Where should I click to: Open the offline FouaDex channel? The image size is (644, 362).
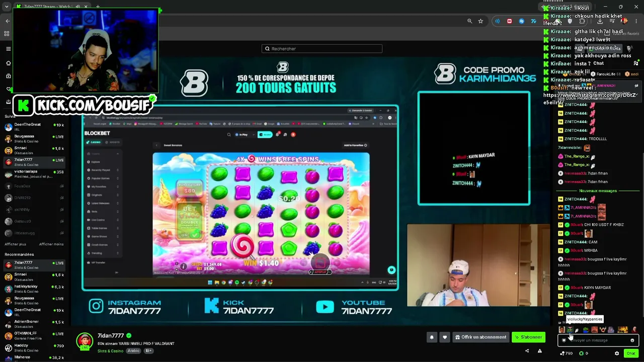[34, 186]
